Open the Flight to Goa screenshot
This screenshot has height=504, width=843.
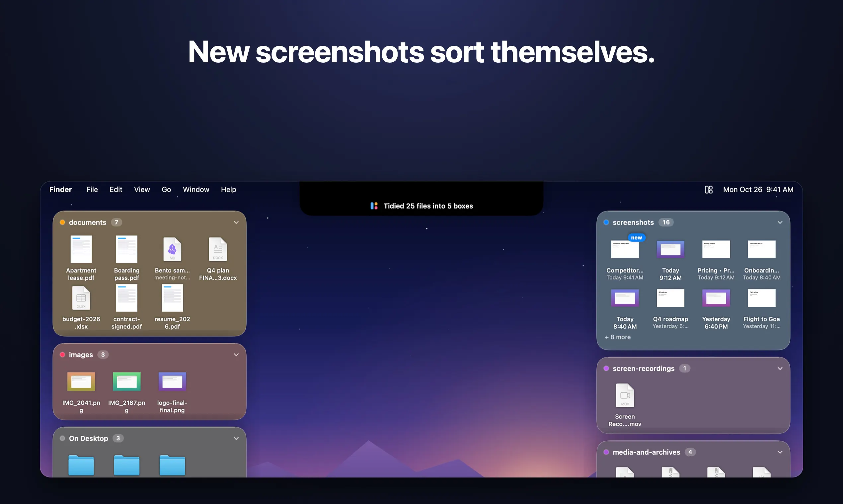(x=761, y=298)
